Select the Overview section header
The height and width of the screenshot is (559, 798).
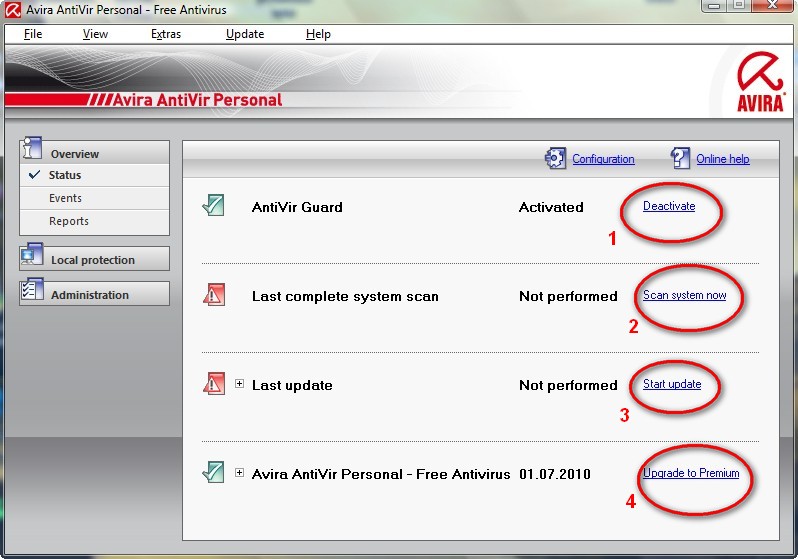(95, 152)
